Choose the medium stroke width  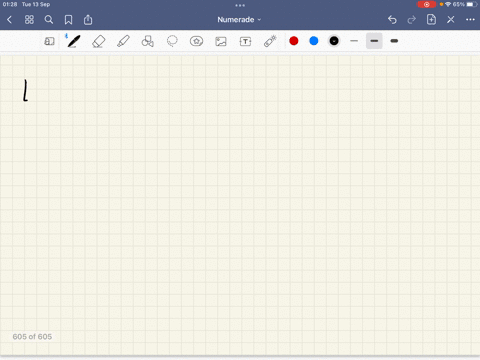click(x=374, y=41)
